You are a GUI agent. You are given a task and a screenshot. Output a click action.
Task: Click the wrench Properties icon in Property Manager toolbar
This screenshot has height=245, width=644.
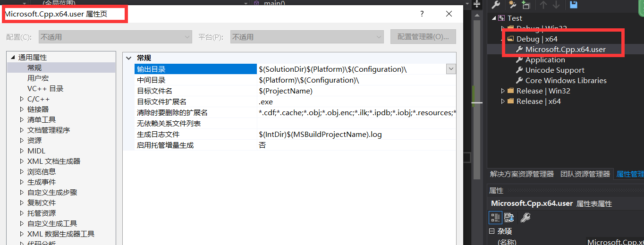(496, 5)
